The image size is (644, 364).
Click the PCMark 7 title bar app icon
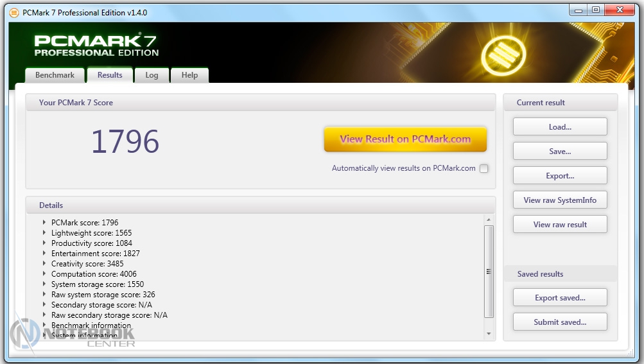pyautogui.click(x=14, y=12)
